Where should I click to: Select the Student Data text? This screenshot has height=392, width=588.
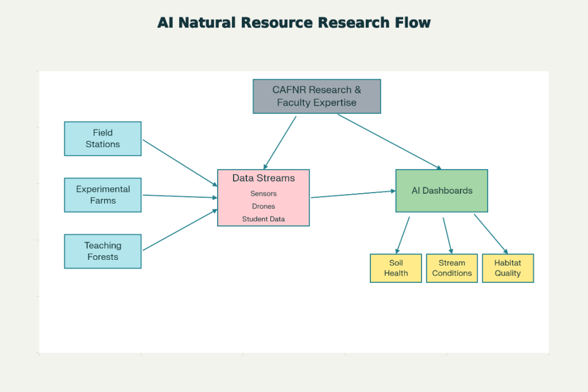264,219
